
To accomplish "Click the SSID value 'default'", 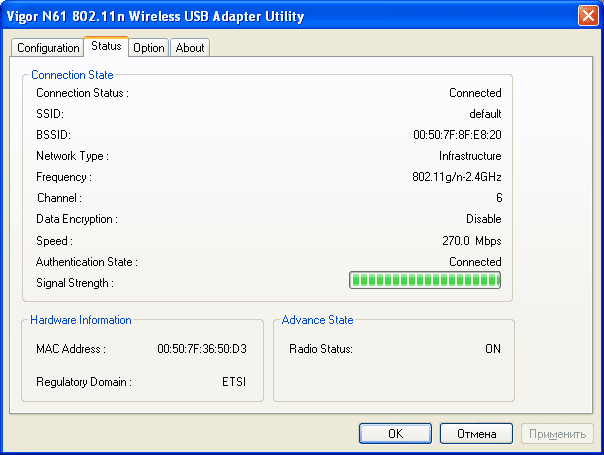I will (485, 114).
